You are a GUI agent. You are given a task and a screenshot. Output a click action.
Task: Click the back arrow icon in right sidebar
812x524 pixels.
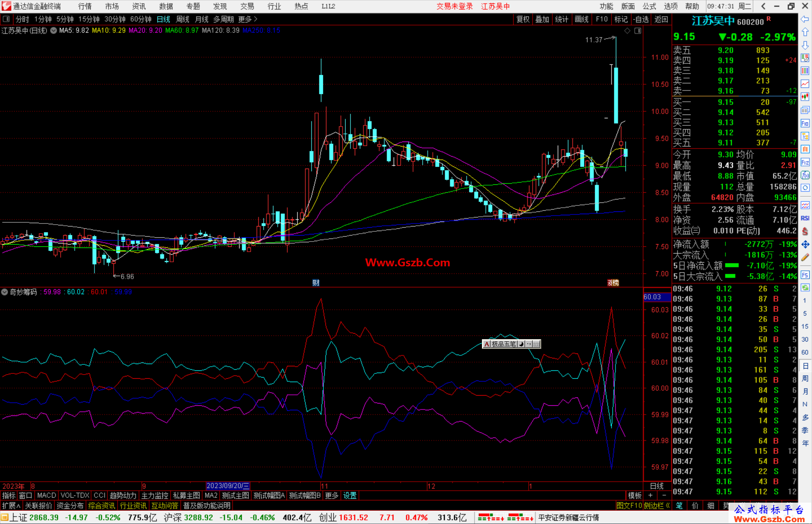click(x=805, y=19)
